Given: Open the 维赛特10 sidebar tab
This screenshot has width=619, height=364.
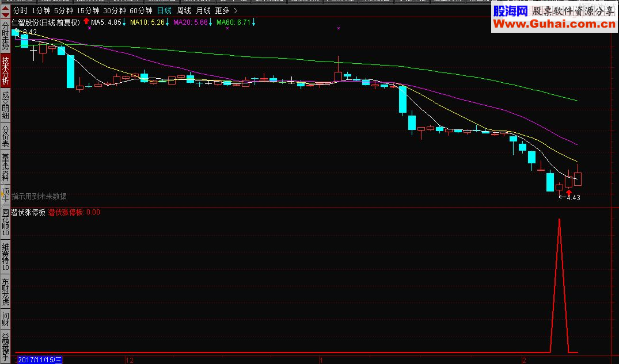Looking at the screenshot, I should [x=5, y=256].
